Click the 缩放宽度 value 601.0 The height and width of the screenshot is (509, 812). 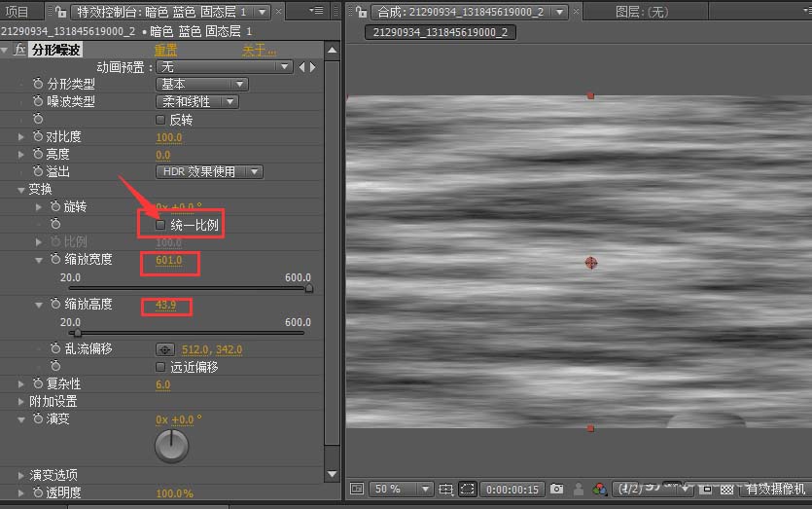(x=169, y=260)
